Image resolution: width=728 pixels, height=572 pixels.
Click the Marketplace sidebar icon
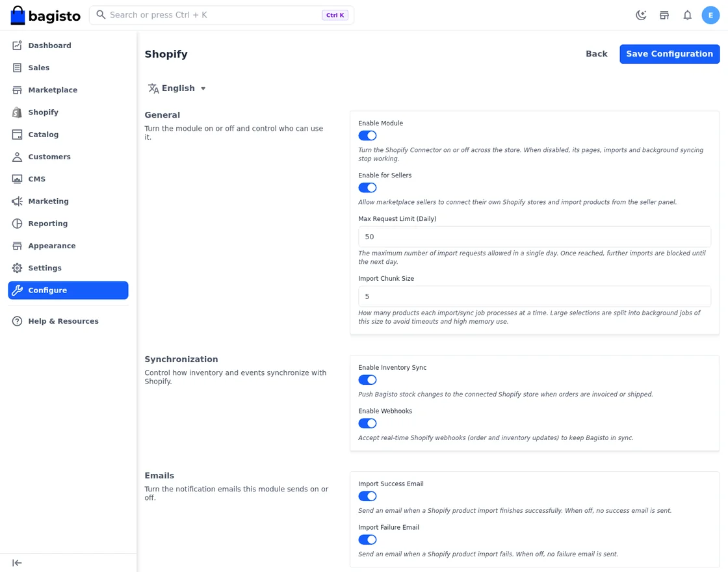tap(17, 90)
